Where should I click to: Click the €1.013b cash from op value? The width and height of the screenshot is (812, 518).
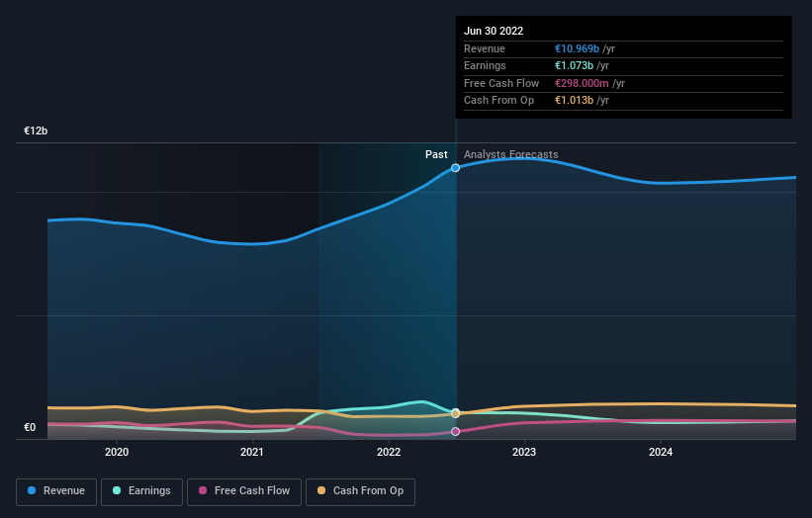click(574, 101)
